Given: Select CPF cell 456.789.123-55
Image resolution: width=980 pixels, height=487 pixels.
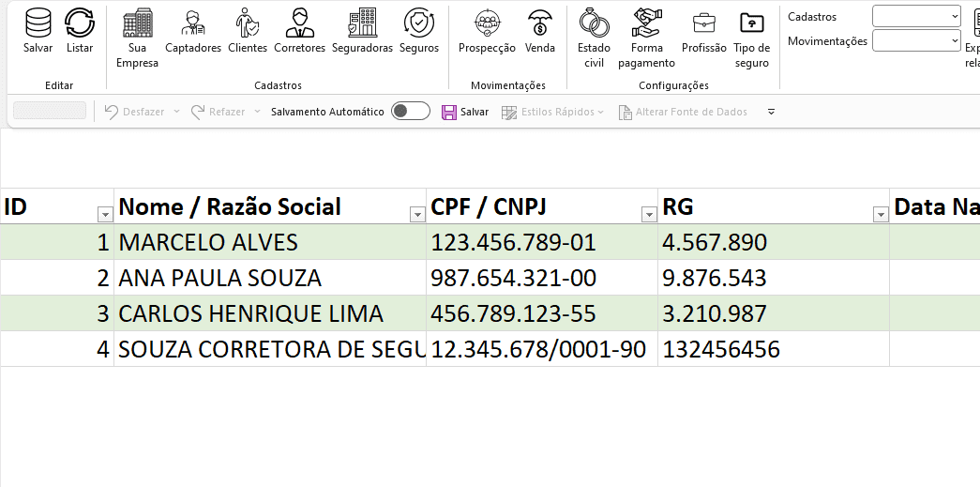Looking at the screenshot, I should click(542, 313).
